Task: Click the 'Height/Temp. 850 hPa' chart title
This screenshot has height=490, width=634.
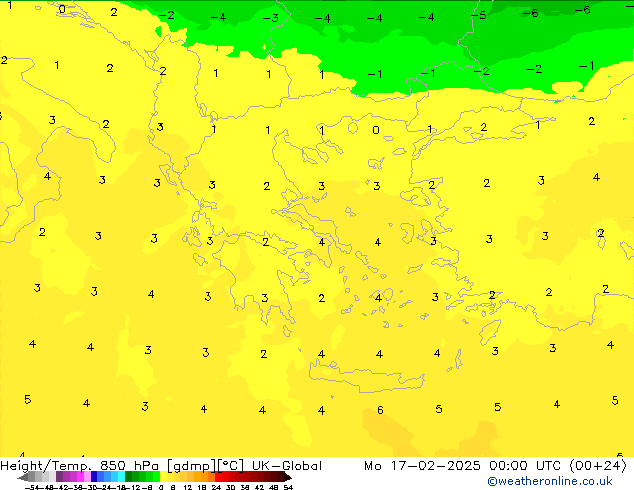Action: click(x=80, y=466)
